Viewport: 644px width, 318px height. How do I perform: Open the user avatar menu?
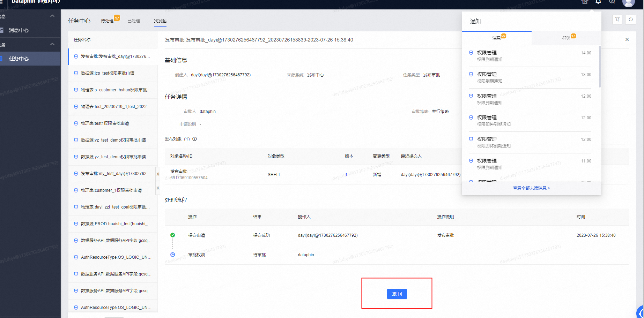(x=628, y=2)
